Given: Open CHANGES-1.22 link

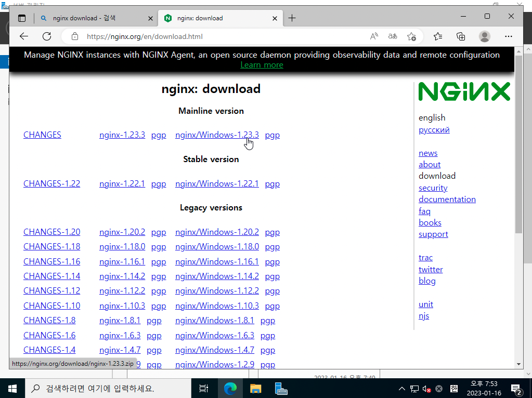Looking at the screenshot, I should point(51,184).
